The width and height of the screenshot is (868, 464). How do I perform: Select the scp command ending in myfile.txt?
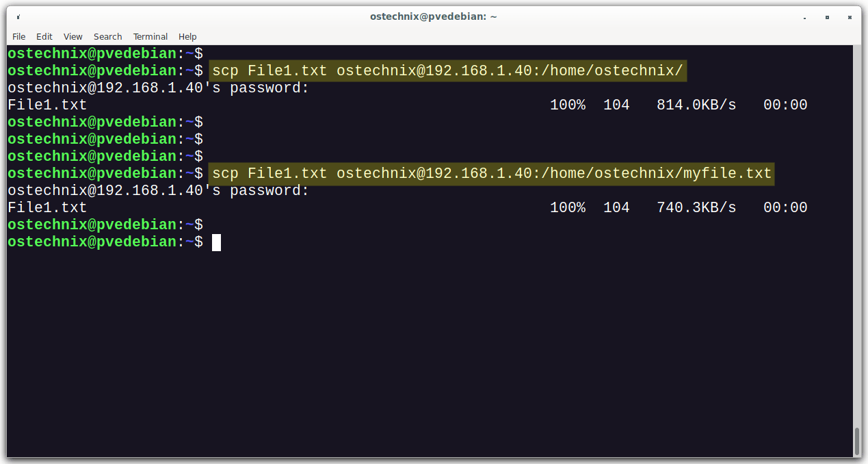pyautogui.click(x=490, y=173)
